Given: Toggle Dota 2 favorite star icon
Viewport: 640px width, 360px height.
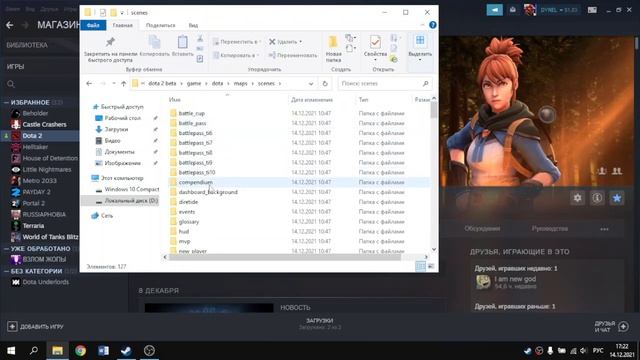Looking at the screenshot, I should click(x=617, y=198).
